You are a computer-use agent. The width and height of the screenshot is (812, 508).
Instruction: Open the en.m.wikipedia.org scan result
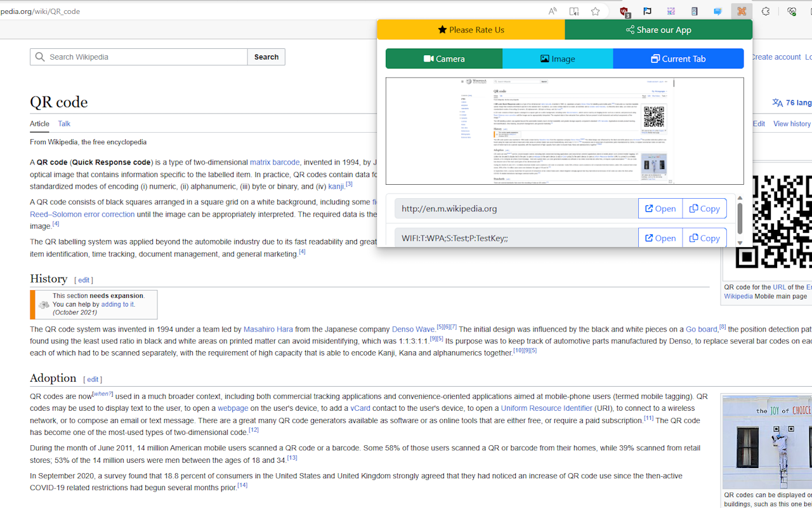click(x=660, y=208)
